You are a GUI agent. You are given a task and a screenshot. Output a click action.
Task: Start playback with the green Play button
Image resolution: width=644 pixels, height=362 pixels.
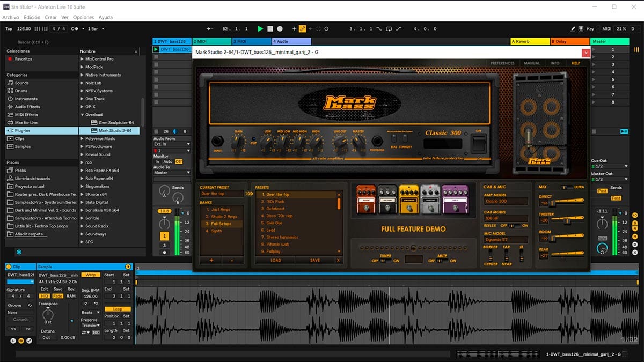[260, 28]
